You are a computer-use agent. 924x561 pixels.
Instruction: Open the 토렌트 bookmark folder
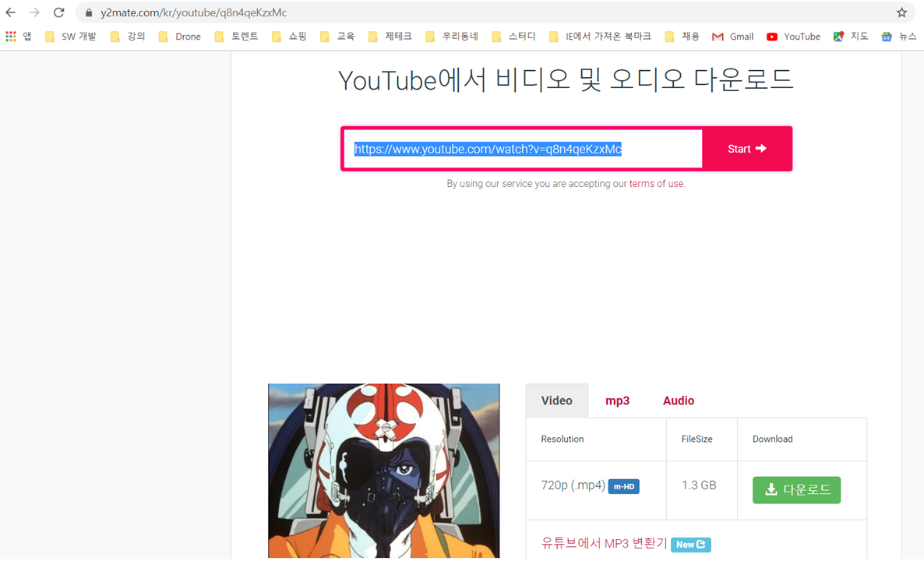(x=236, y=37)
